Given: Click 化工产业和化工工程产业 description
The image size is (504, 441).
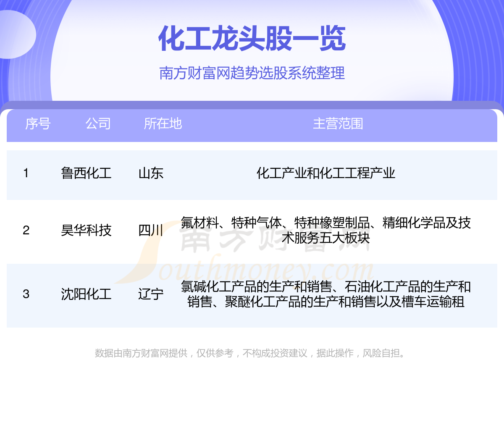Looking at the screenshot, I should tap(326, 173).
